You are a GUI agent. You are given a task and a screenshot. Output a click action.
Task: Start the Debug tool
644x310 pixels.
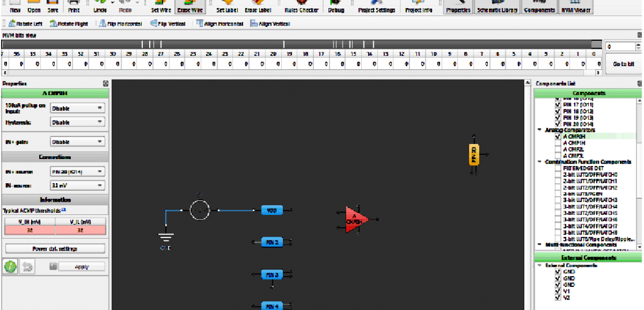click(336, 7)
